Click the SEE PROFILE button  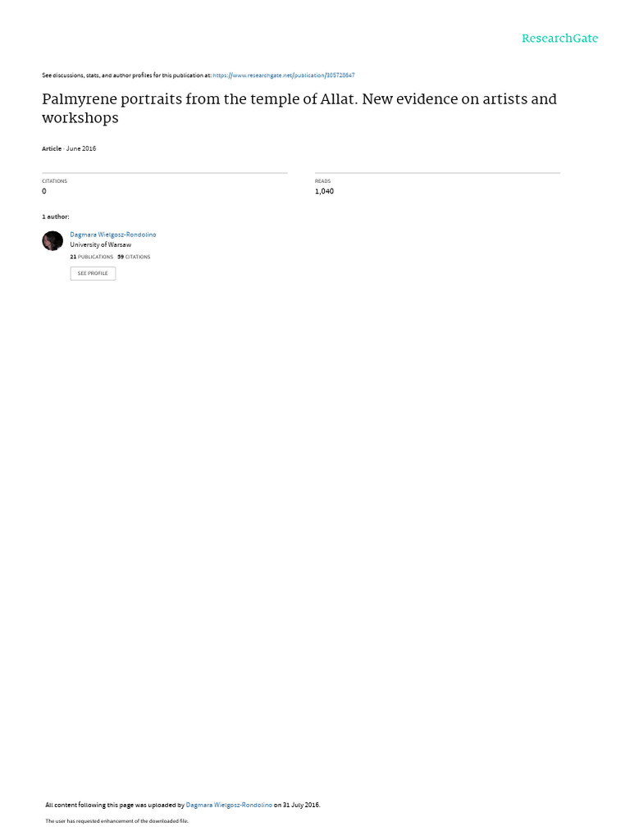[93, 273]
